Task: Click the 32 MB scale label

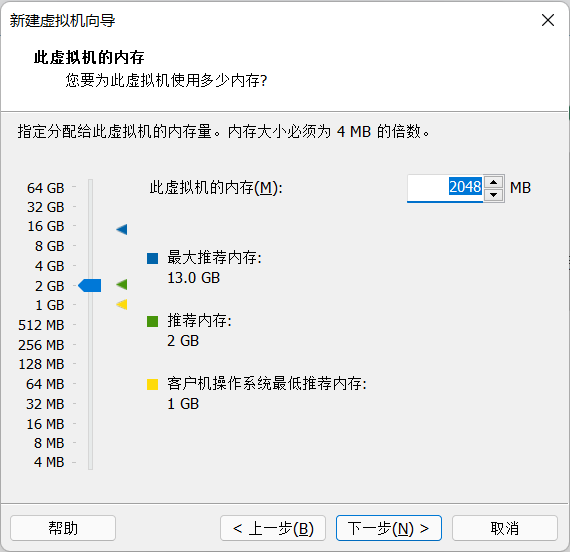Action: 45,404
